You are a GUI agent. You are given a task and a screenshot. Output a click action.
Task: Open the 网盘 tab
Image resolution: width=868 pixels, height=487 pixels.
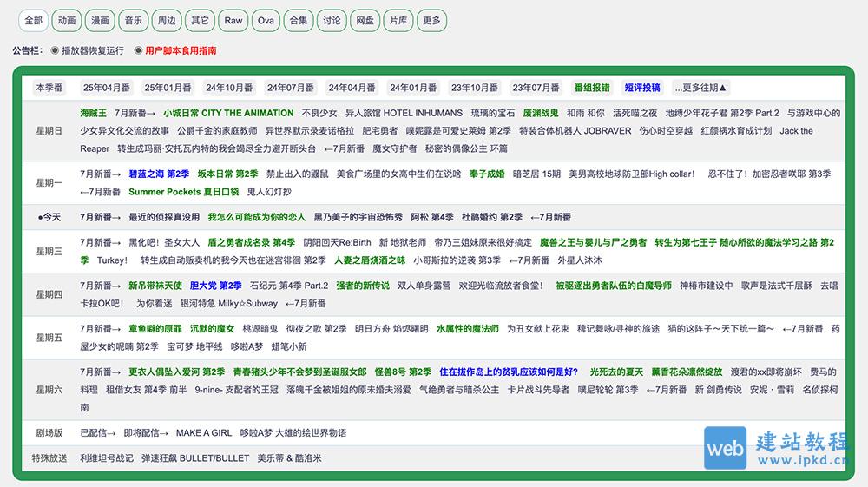coord(365,21)
